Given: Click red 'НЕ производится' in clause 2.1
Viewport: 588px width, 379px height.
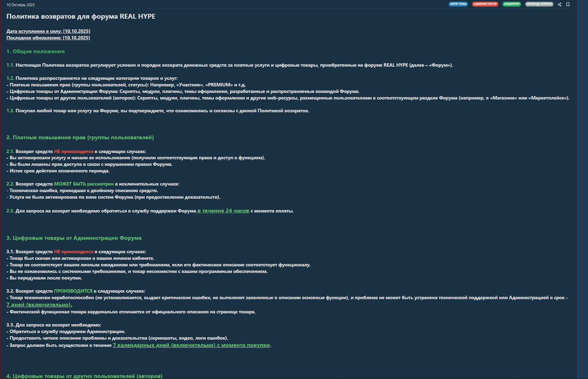Looking at the screenshot, I should (73, 151).
